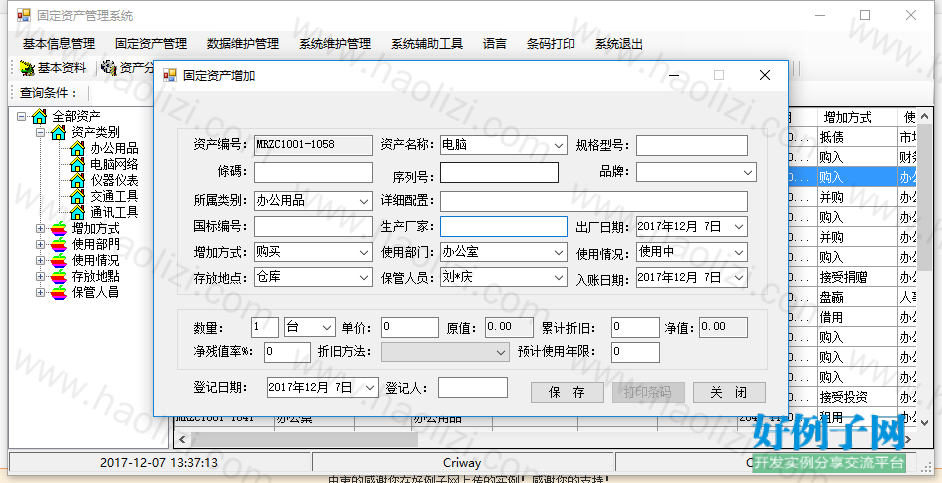Open the 登记日期 date picker

click(x=371, y=388)
